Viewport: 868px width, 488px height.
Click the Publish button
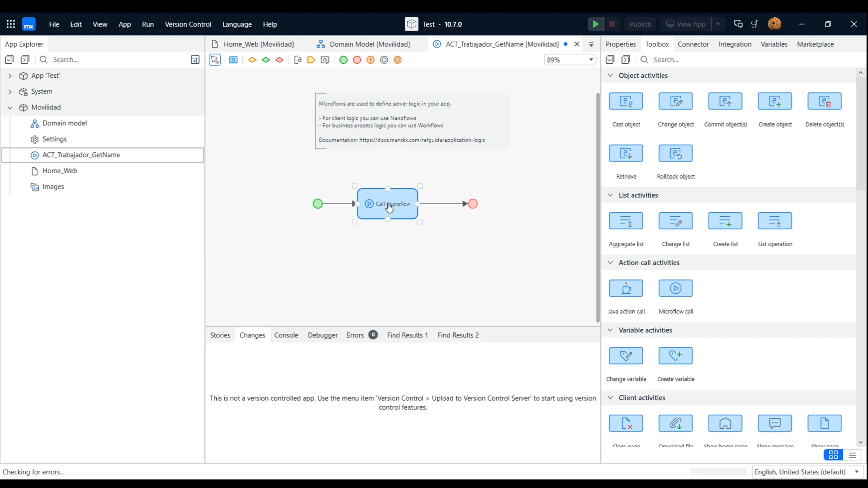(x=640, y=24)
